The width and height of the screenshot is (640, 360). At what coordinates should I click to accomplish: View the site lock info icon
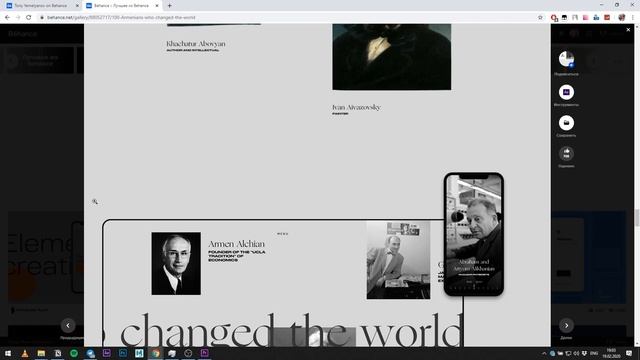click(42, 18)
